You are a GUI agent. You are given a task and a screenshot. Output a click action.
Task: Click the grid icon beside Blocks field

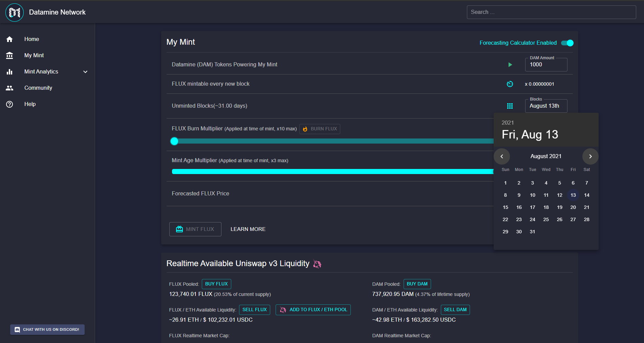tap(510, 106)
